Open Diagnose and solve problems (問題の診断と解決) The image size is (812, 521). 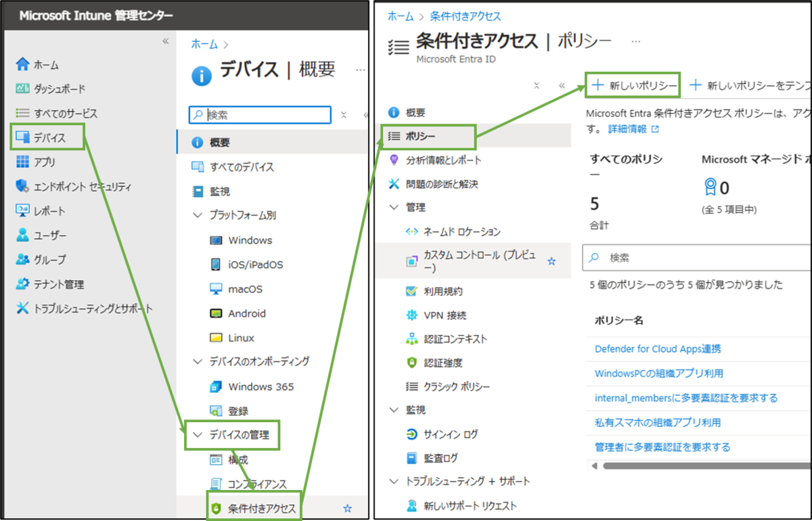click(x=434, y=184)
